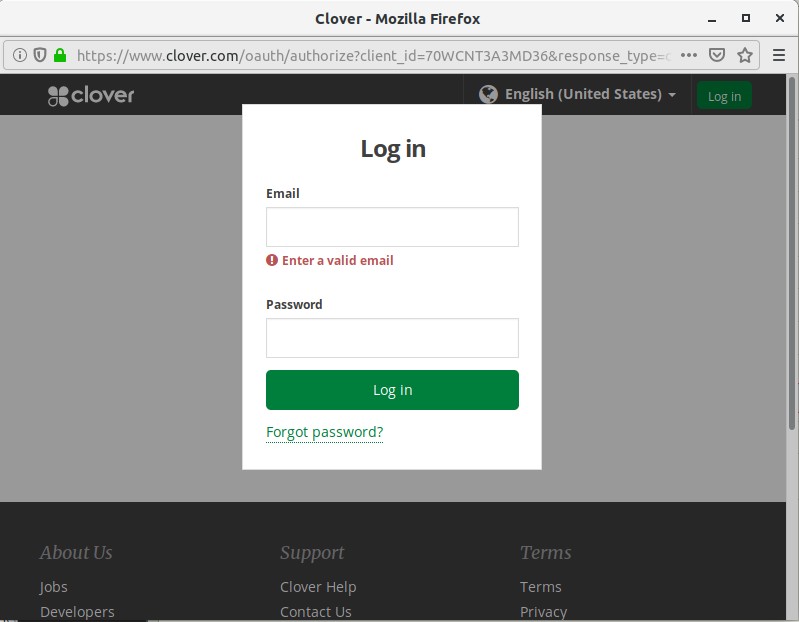Maximize the Firefox window
The height and width of the screenshot is (622, 799).
pos(745,18)
